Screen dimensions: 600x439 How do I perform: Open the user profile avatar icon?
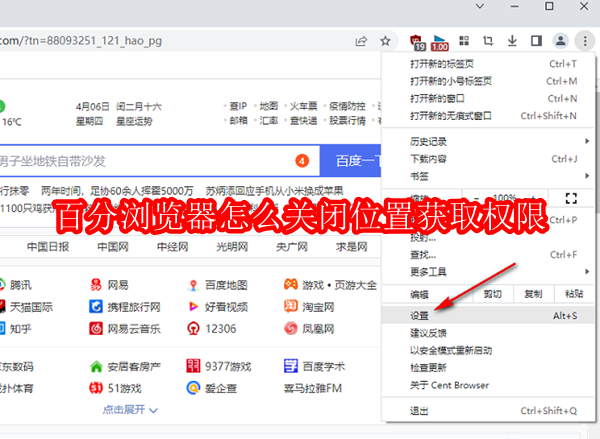point(561,41)
